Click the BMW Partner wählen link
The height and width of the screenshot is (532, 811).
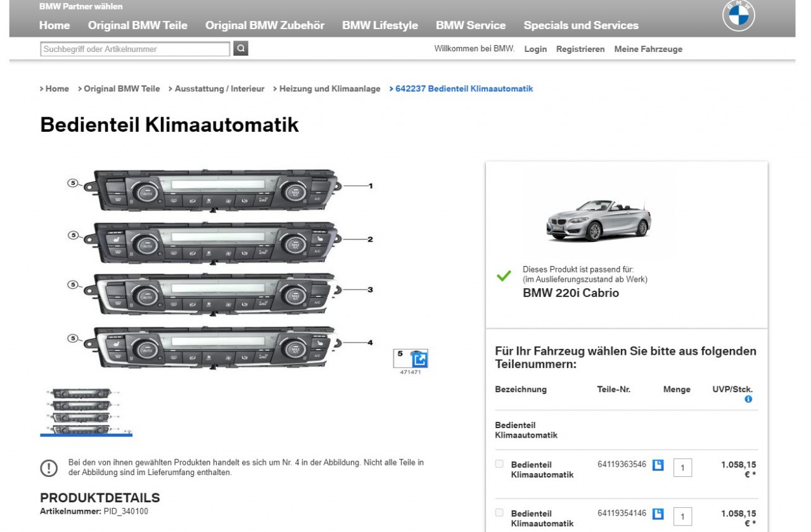pos(81,6)
